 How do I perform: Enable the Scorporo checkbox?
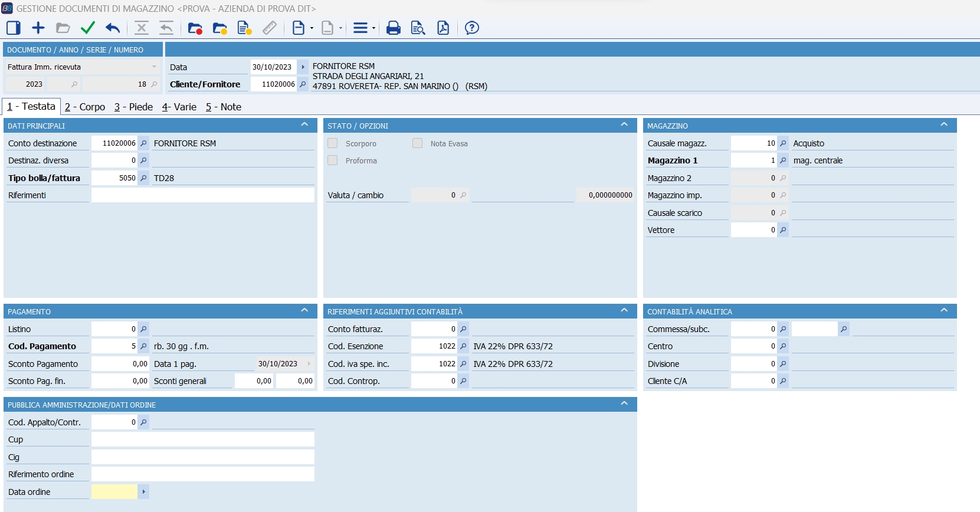tap(333, 143)
